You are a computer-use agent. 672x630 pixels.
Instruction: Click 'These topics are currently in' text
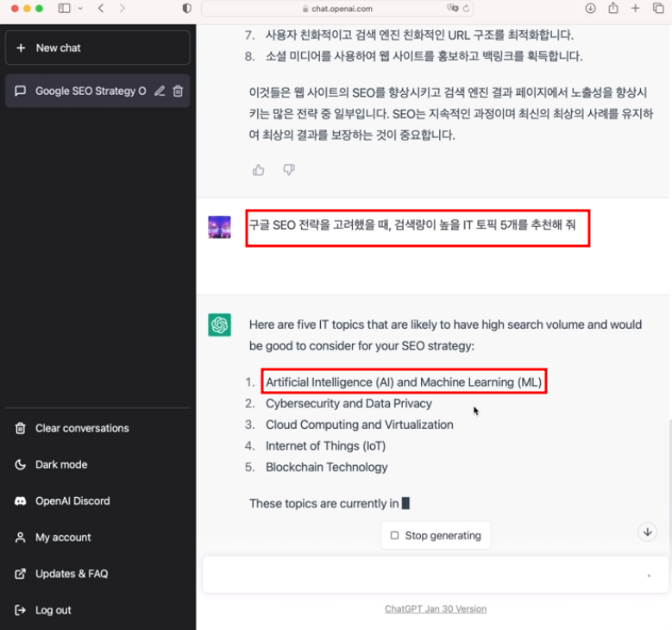click(324, 503)
